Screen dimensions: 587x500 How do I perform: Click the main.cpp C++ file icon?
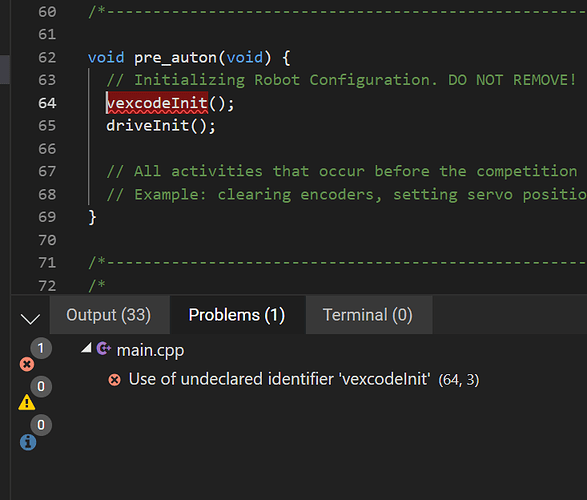coord(104,349)
